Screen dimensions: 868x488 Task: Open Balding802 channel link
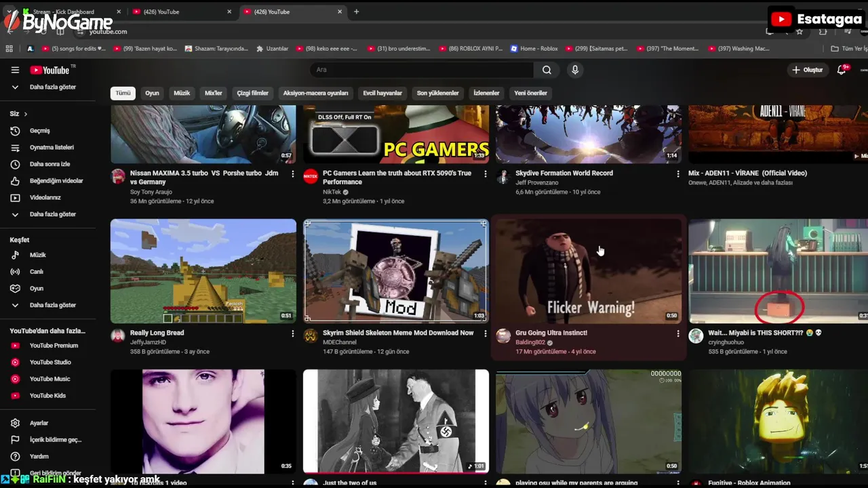pos(530,342)
